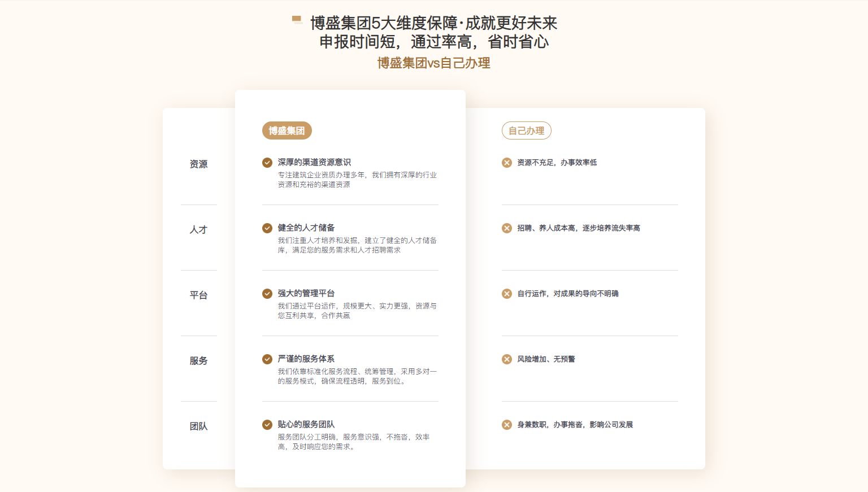The height and width of the screenshot is (492, 868).
Task: Click the heading 贴心的服务团队
Action: pos(306,425)
